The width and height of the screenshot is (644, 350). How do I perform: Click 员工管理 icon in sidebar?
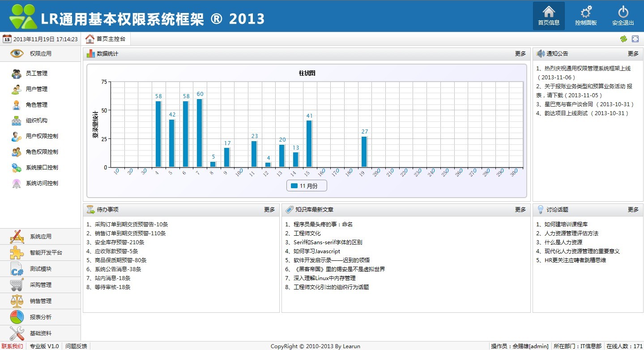[17, 73]
